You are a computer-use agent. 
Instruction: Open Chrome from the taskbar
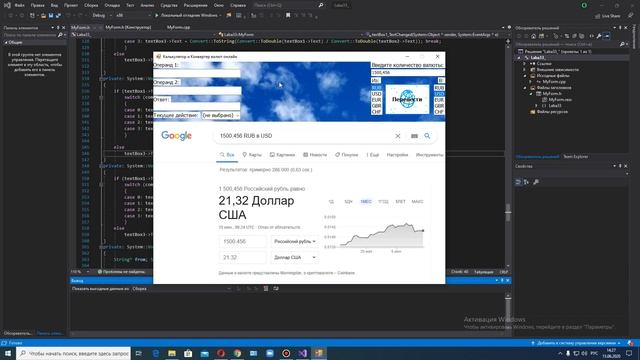pos(237,353)
